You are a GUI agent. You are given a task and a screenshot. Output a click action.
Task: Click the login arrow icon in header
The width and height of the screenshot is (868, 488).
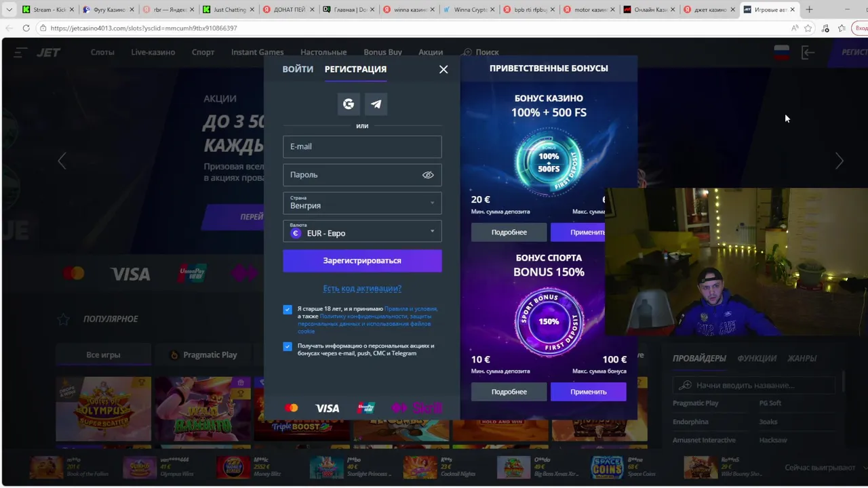click(x=808, y=52)
